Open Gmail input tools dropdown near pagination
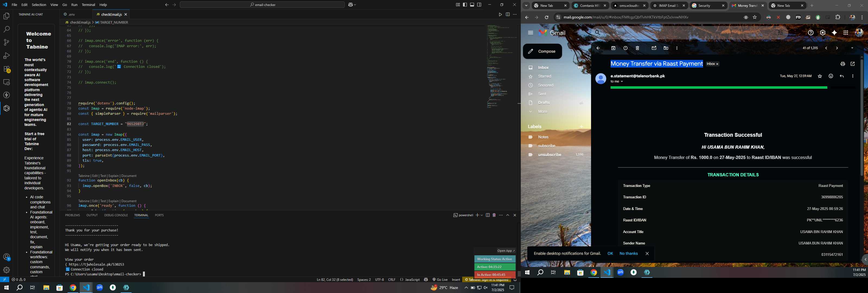 (x=852, y=48)
